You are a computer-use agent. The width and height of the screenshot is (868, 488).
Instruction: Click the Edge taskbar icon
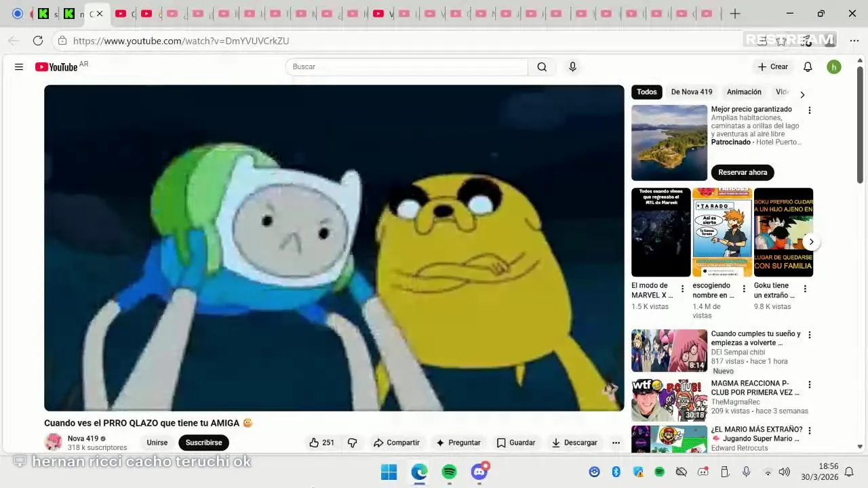click(419, 472)
